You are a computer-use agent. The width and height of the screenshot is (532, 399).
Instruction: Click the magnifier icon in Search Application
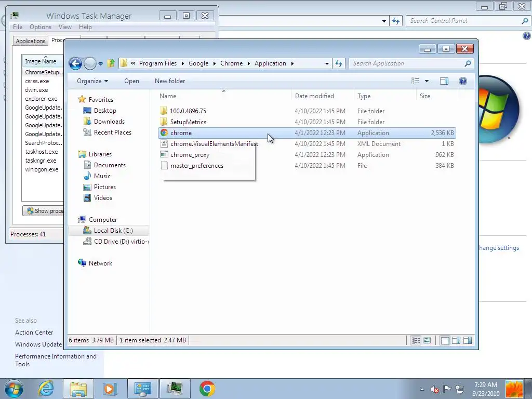tap(468, 63)
